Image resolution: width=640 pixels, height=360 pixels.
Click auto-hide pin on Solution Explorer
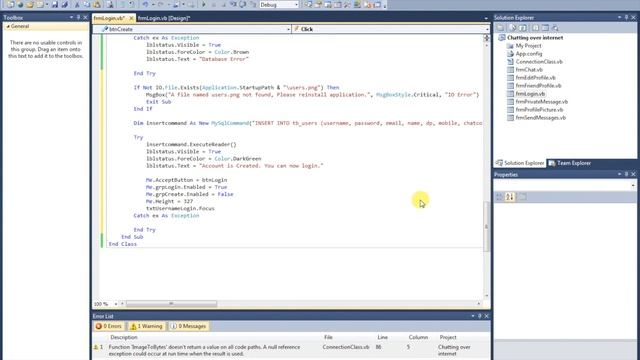pyautogui.click(x=626, y=18)
